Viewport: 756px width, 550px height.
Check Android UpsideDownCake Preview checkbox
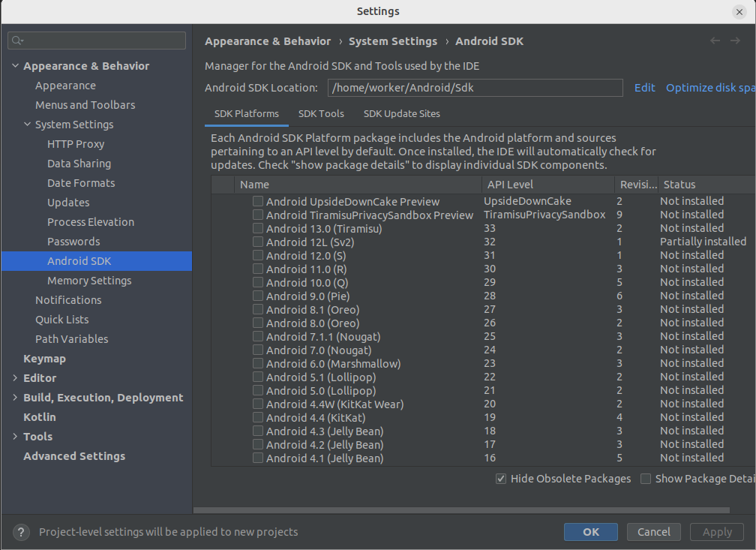click(x=258, y=201)
